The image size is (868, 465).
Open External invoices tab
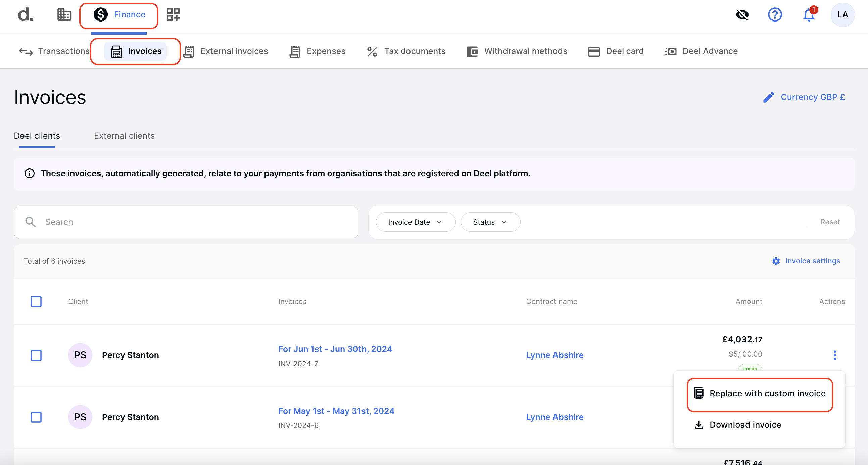(x=226, y=51)
